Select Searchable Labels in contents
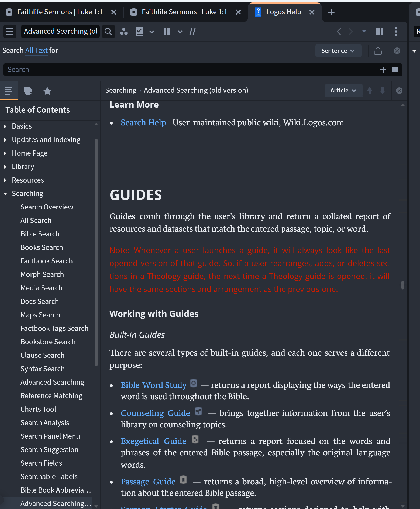Viewport: 420px width, 509px height. coord(49,477)
